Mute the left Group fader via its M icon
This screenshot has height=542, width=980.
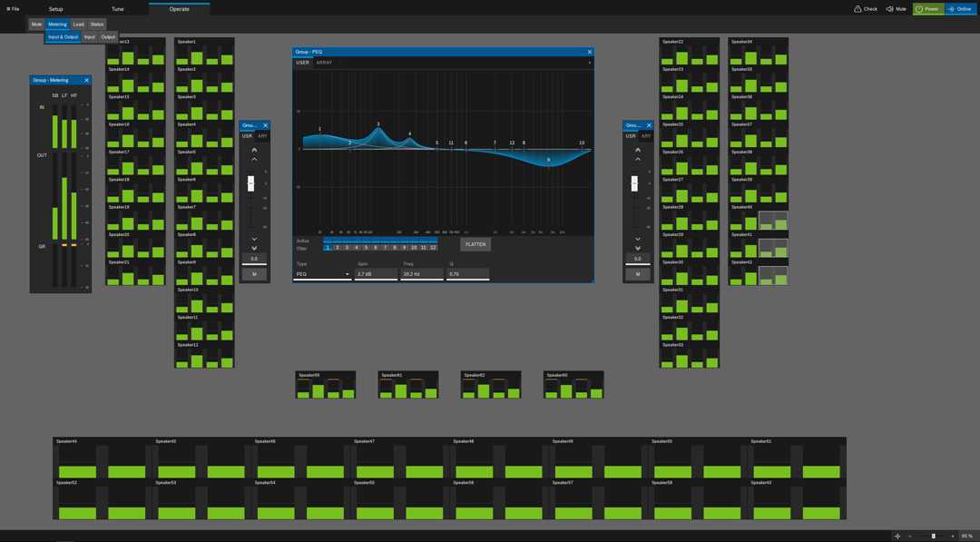[x=254, y=273]
